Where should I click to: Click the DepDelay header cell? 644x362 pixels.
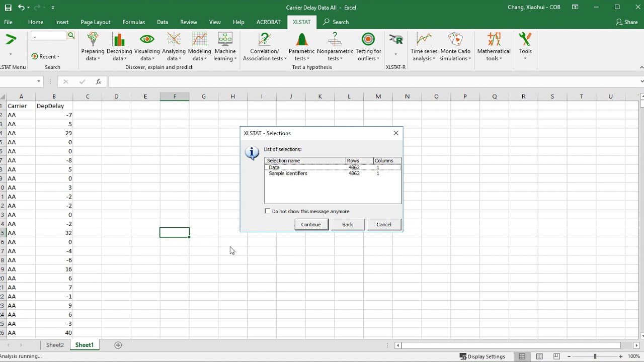coord(54,106)
